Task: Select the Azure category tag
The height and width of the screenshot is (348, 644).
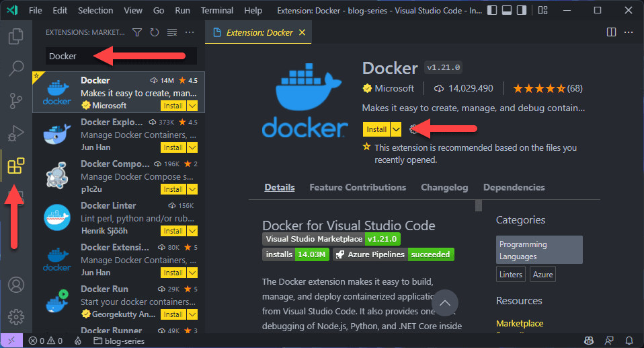Action: tap(542, 275)
